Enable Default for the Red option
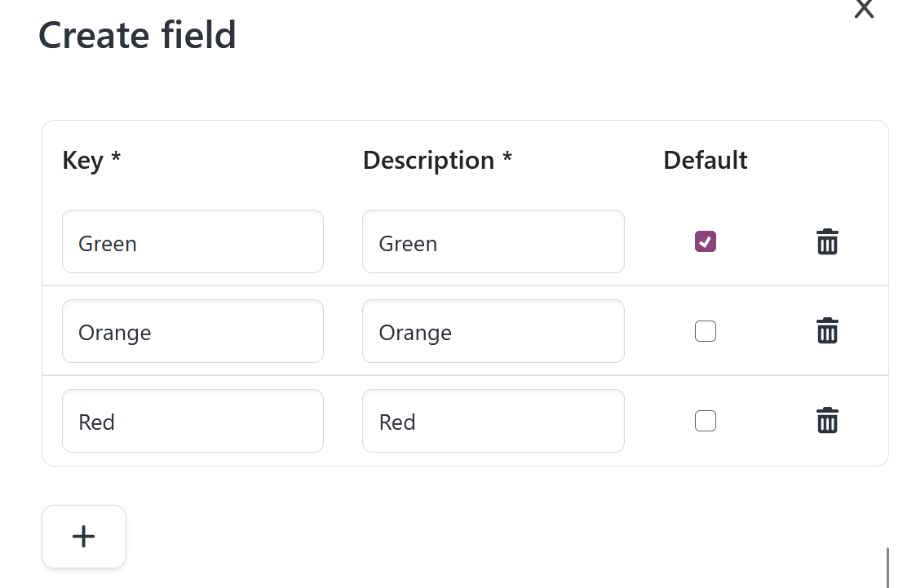 coord(705,421)
